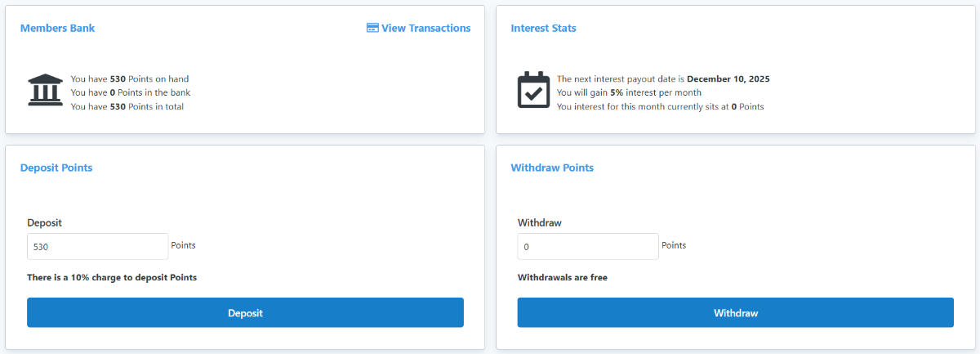The height and width of the screenshot is (354, 980).
Task: Click the credit card icon beside View Transactions
Action: (x=372, y=28)
